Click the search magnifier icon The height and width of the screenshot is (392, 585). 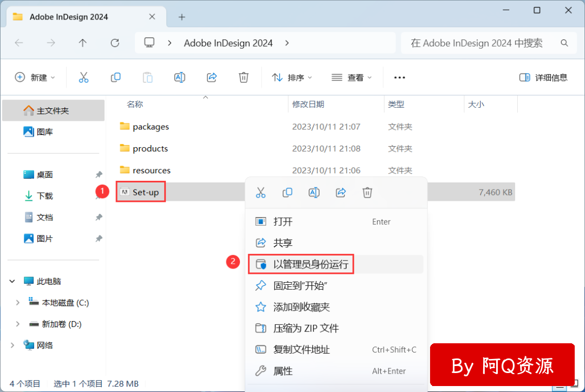pyautogui.click(x=564, y=43)
